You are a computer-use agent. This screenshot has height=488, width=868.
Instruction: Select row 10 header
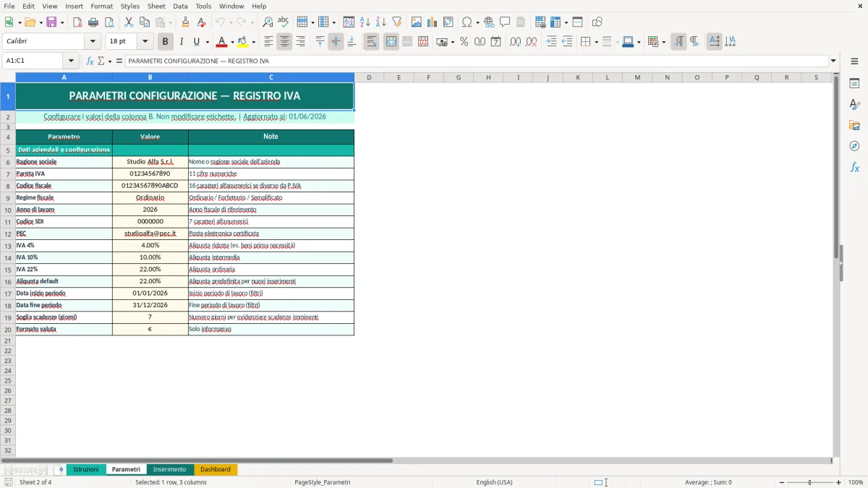coord(8,210)
